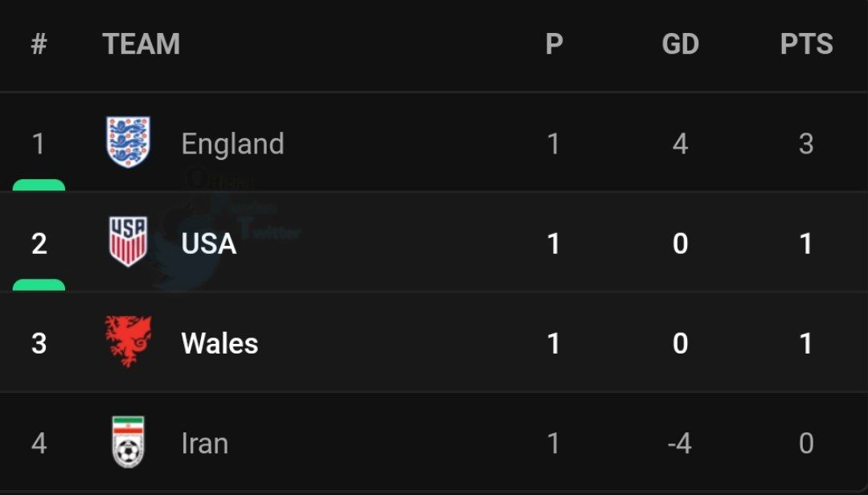Select the Iran team name
Screen dimensions: 868x495
(205, 444)
